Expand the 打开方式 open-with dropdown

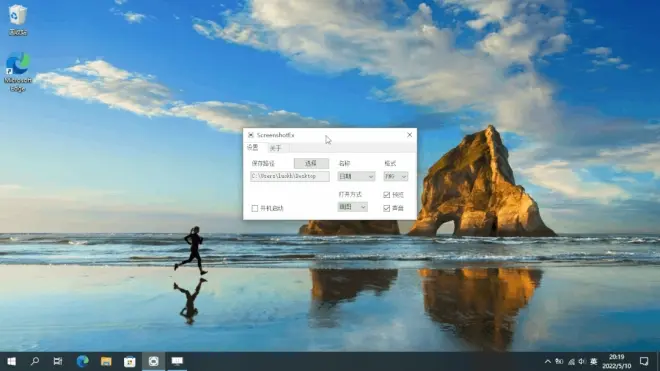352,207
